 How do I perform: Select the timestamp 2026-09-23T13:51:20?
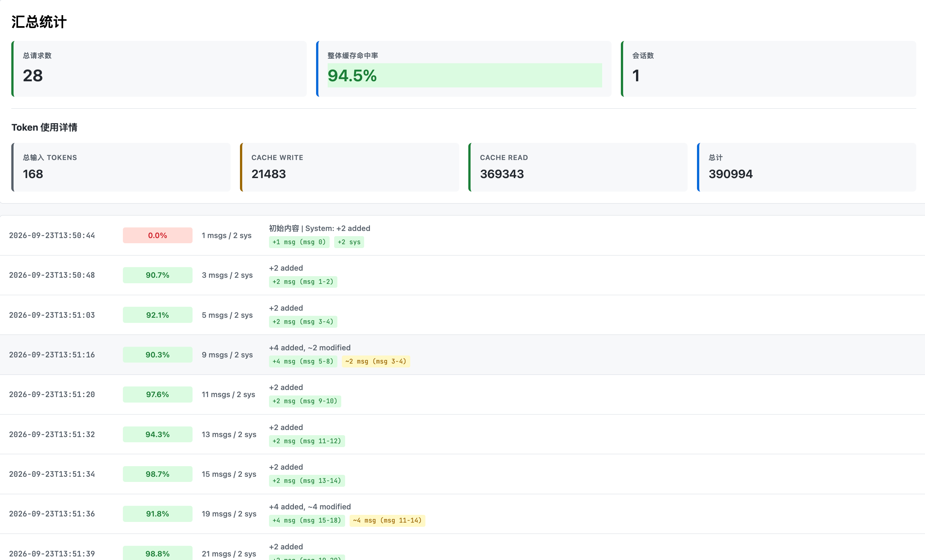[52, 395]
